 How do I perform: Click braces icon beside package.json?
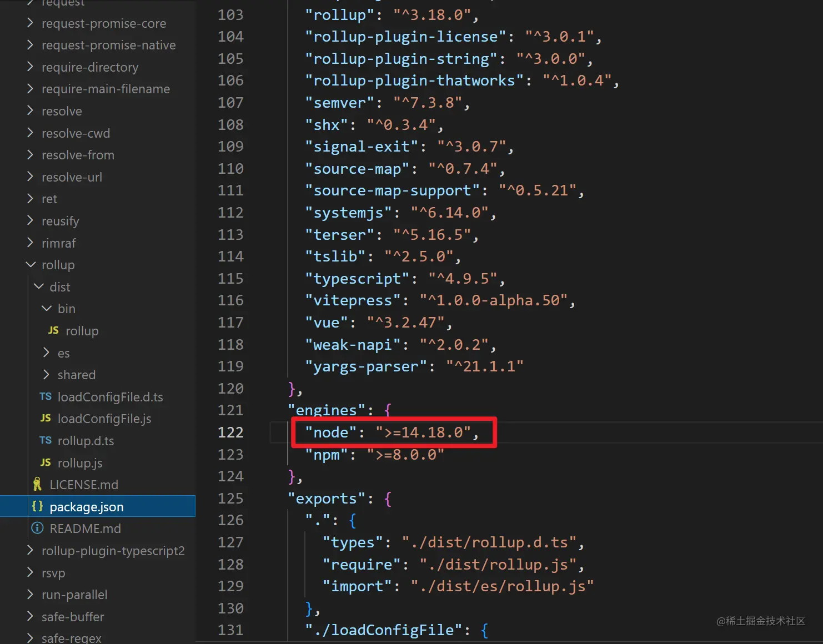37,506
